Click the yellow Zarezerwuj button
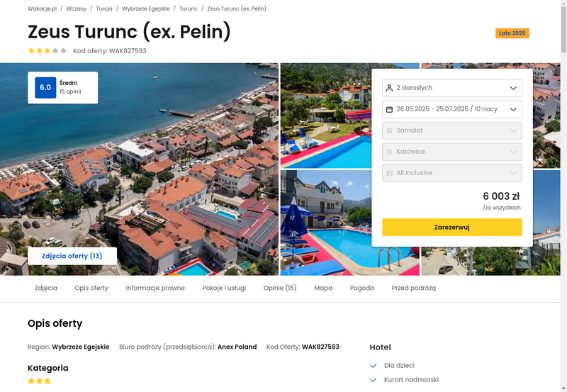 452,227
